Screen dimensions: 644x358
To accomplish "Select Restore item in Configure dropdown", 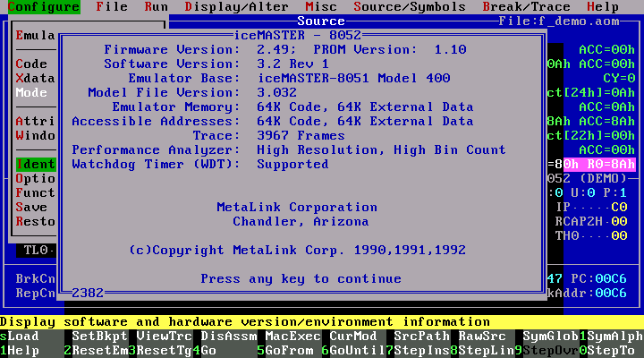I will click(x=35, y=222).
